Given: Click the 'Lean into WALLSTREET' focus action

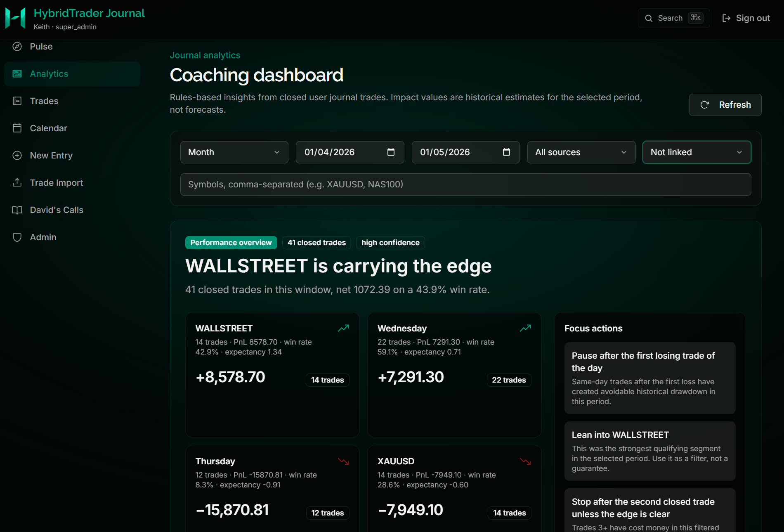Looking at the screenshot, I should click(x=650, y=451).
